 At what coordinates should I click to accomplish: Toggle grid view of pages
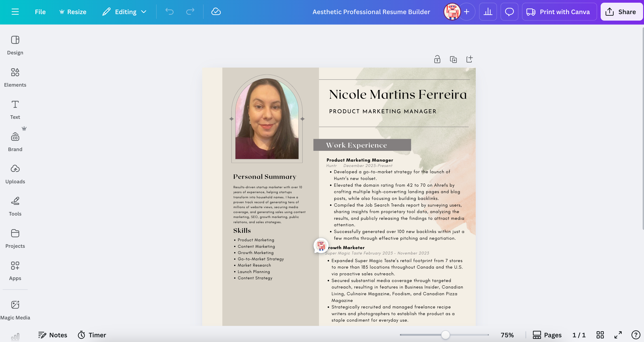click(600, 335)
